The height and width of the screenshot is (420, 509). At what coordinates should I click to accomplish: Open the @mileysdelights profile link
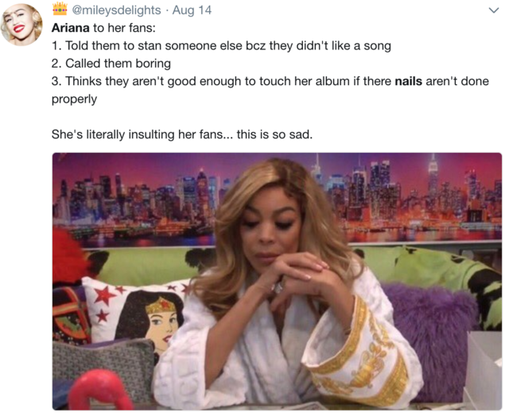[x=116, y=10]
